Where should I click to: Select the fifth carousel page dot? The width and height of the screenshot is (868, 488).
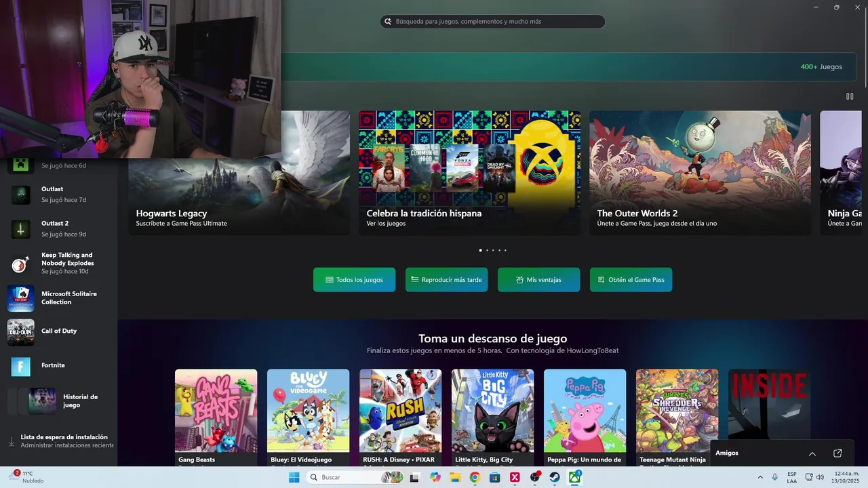tap(505, 250)
